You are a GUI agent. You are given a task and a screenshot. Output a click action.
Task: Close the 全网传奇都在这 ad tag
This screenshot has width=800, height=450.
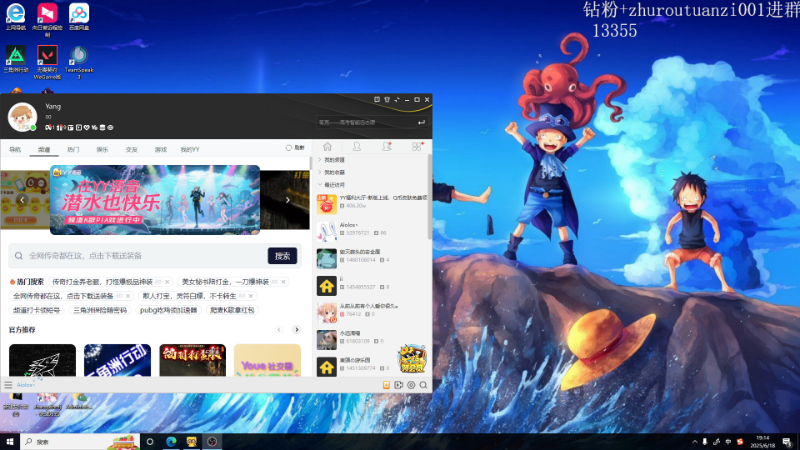[x=128, y=296]
